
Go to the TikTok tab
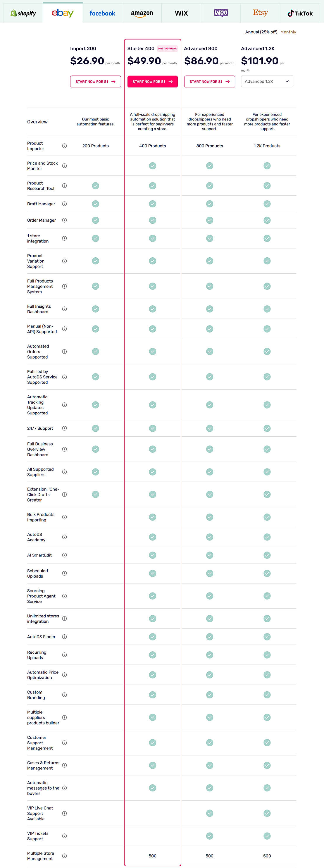300,13
